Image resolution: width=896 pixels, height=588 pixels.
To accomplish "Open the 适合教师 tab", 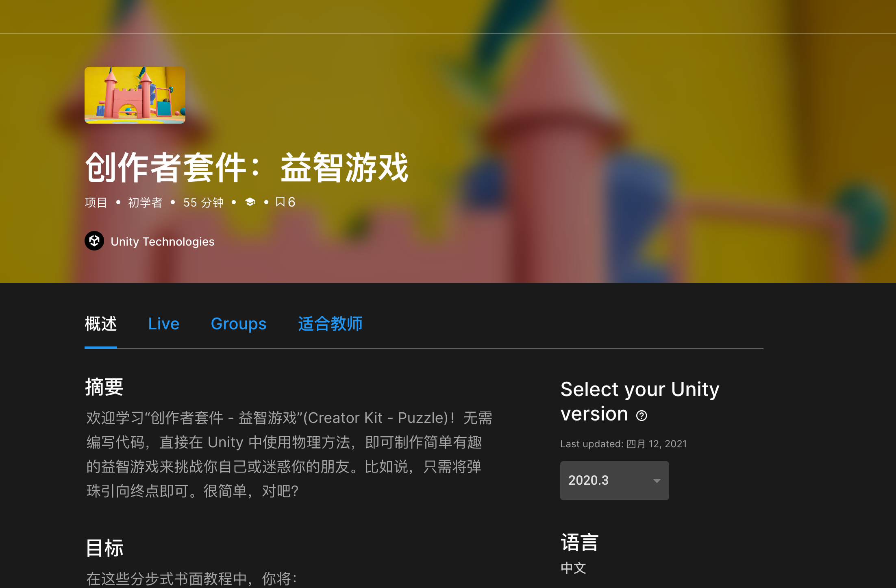I will pos(330,324).
